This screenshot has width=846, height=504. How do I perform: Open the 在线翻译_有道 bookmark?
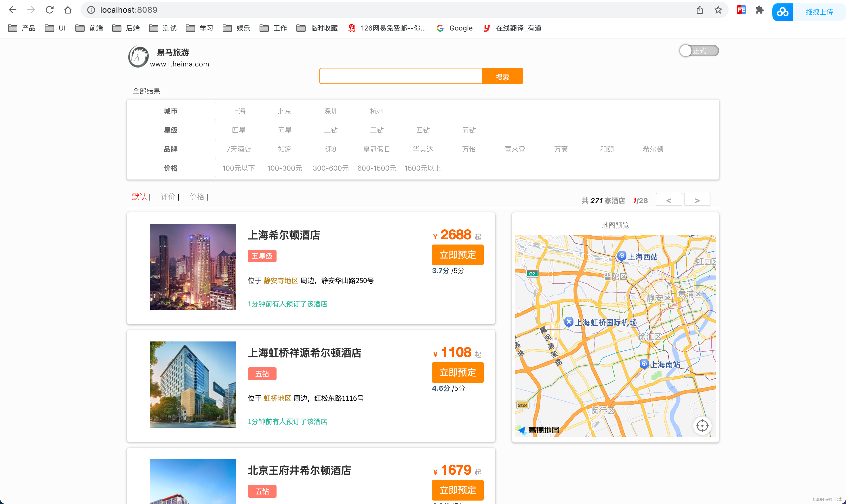click(512, 28)
